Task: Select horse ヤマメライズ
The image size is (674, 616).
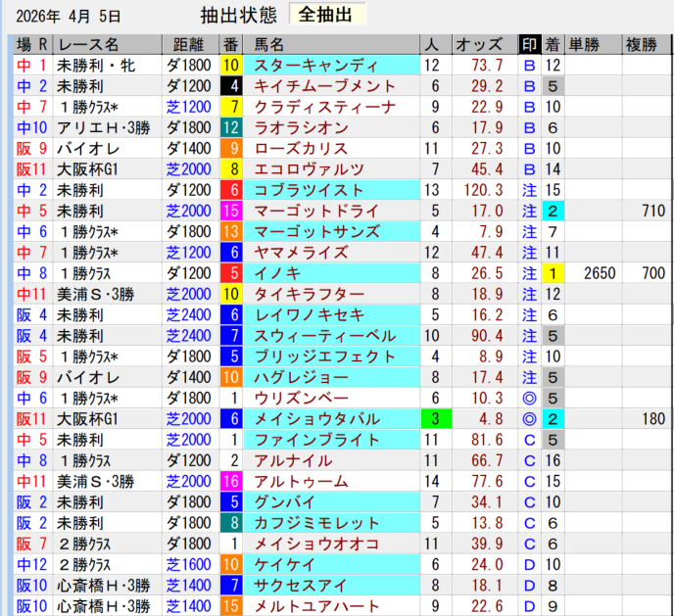Action: click(x=331, y=253)
